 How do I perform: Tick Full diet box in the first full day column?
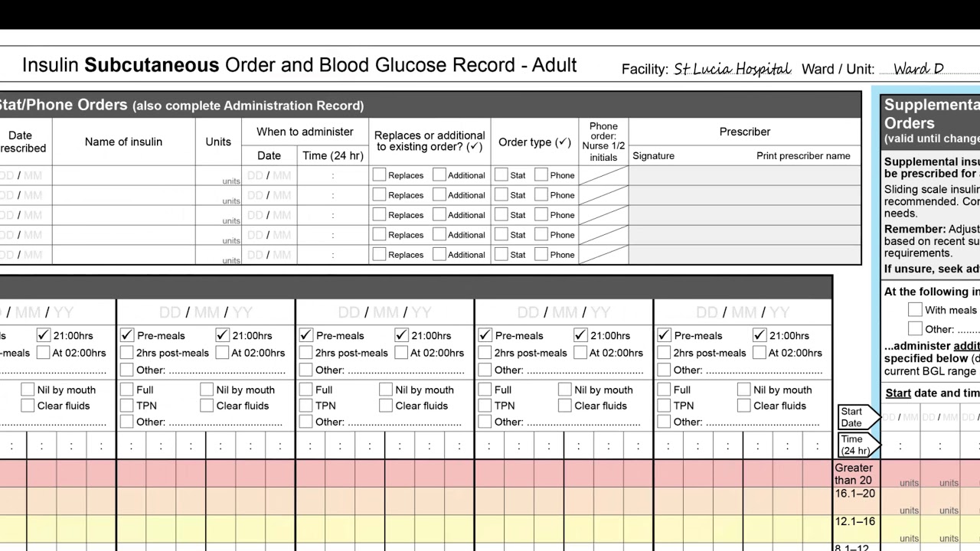127,390
